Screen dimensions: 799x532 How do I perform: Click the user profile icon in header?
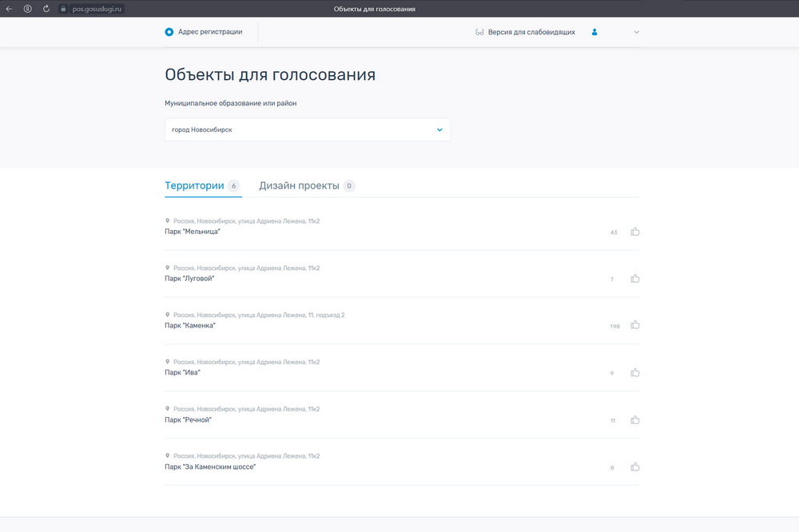[594, 32]
